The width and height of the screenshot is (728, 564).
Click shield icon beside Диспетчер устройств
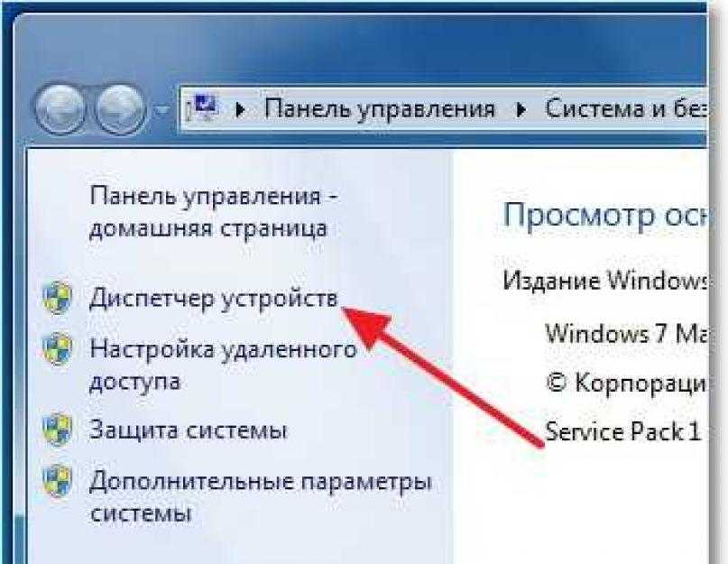click(x=58, y=297)
